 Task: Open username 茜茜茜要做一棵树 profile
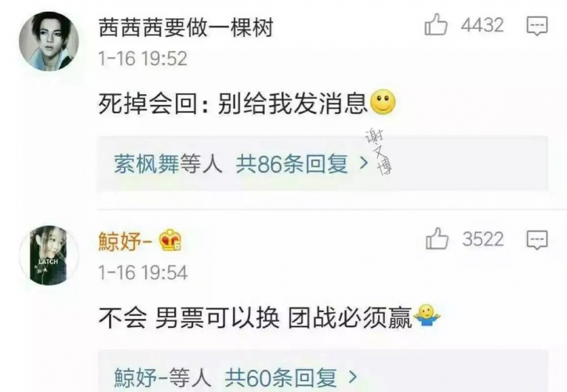186,27
